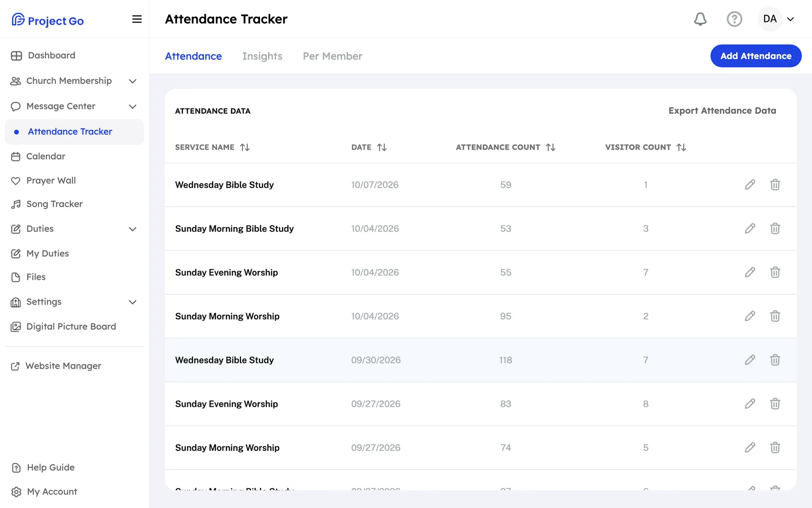The width and height of the screenshot is (812, 508).
Task: Sort by Attendance Count column
Action: (551, 147)
